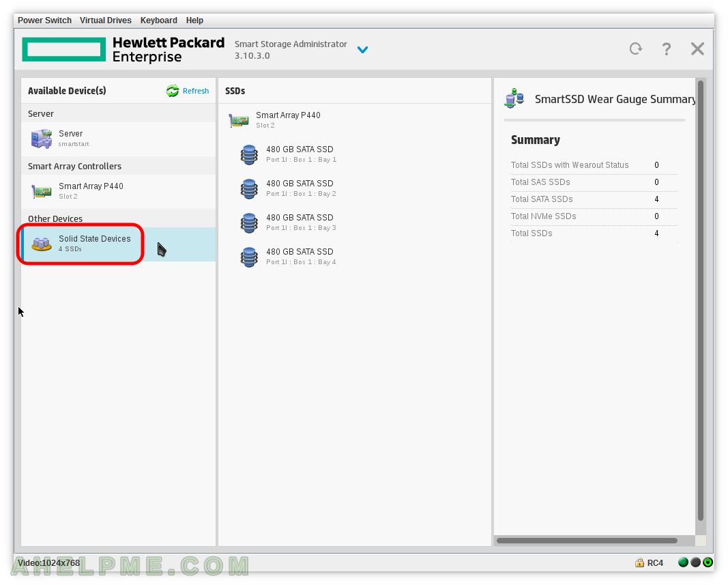The image size is (728, 585).
Task: Click the drive icon for Bay 2
Action: [x=249, y=188]
